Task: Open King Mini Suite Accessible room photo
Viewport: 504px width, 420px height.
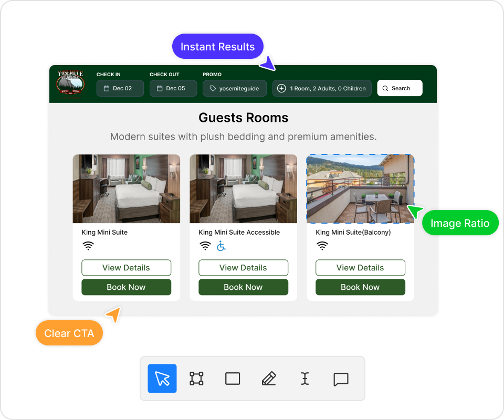Action: click(243, 188)
